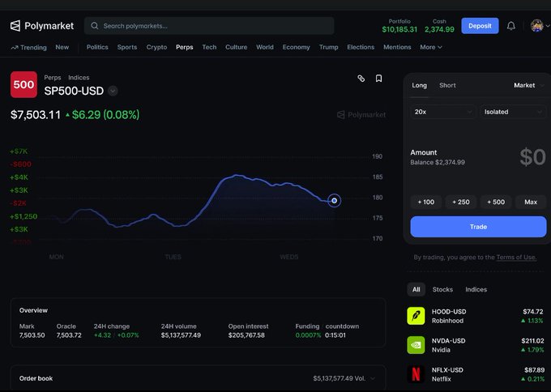Click the Cash 2,374.99 value
This screenshot has height=392, width=551.
click(439, 29)
